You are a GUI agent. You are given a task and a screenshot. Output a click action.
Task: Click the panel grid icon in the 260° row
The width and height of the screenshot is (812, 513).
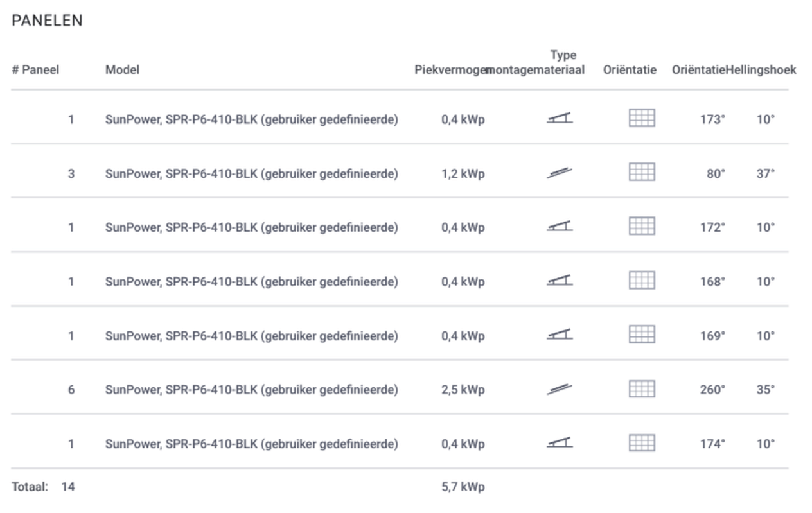[642, 389]
